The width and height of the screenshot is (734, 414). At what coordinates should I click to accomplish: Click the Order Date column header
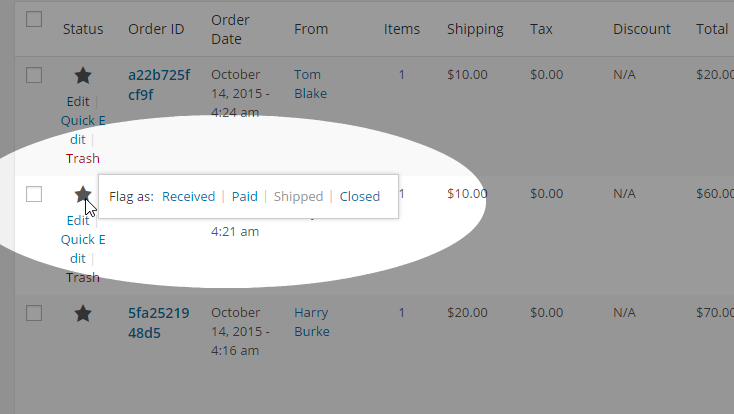[x=231, y=29]
